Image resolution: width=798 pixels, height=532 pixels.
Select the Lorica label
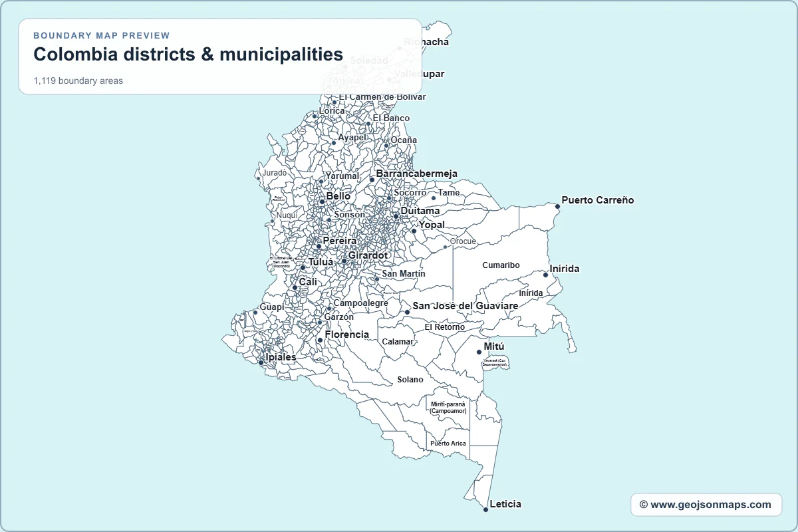pos(331,111)
